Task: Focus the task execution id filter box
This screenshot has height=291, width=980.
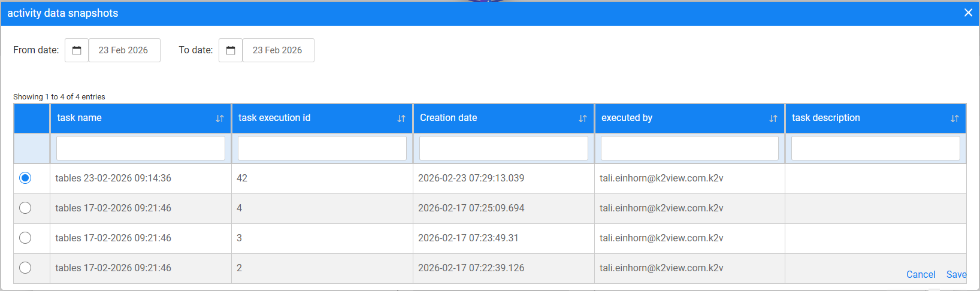Action: (322, 148)
